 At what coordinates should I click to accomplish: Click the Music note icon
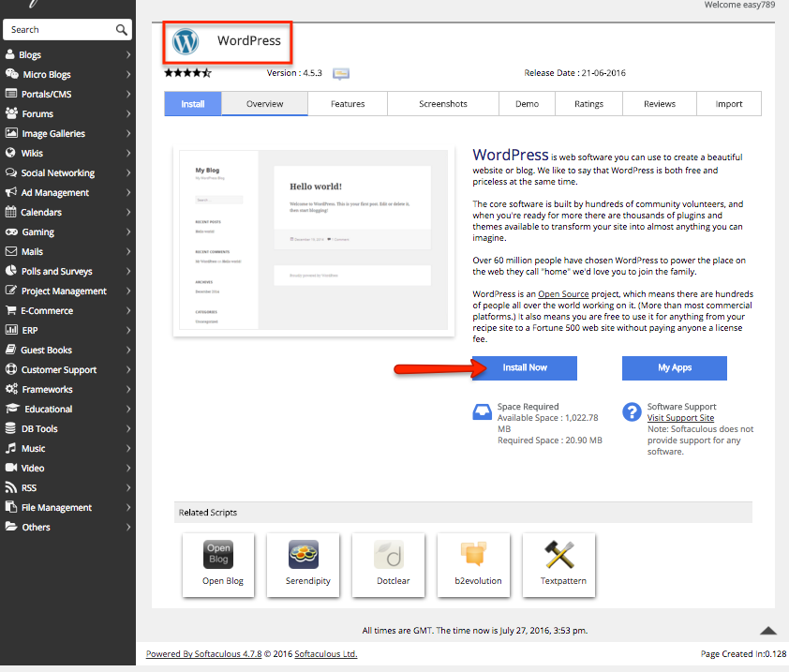click(x=10, y=448)
